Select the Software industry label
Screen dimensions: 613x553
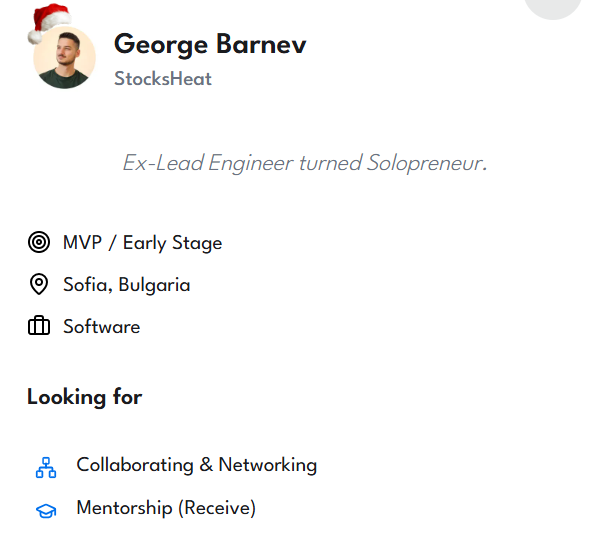(x=101, y=327)
